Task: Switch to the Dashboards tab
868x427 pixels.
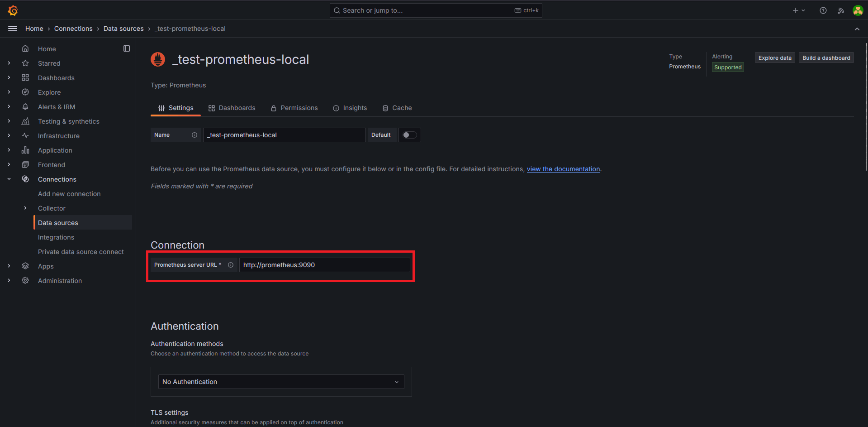Action: click(232, 108)
